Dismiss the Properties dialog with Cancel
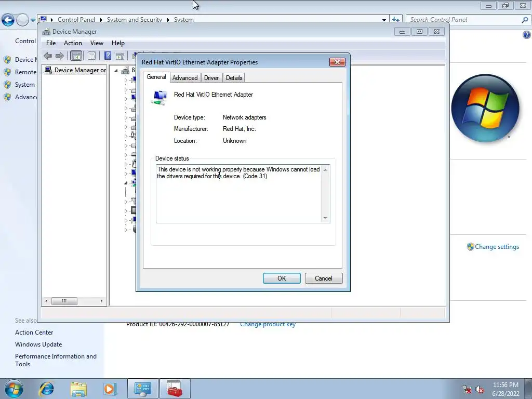Image resolution: width=532 pixels, height=399 pixels. [x=324, y=278]
